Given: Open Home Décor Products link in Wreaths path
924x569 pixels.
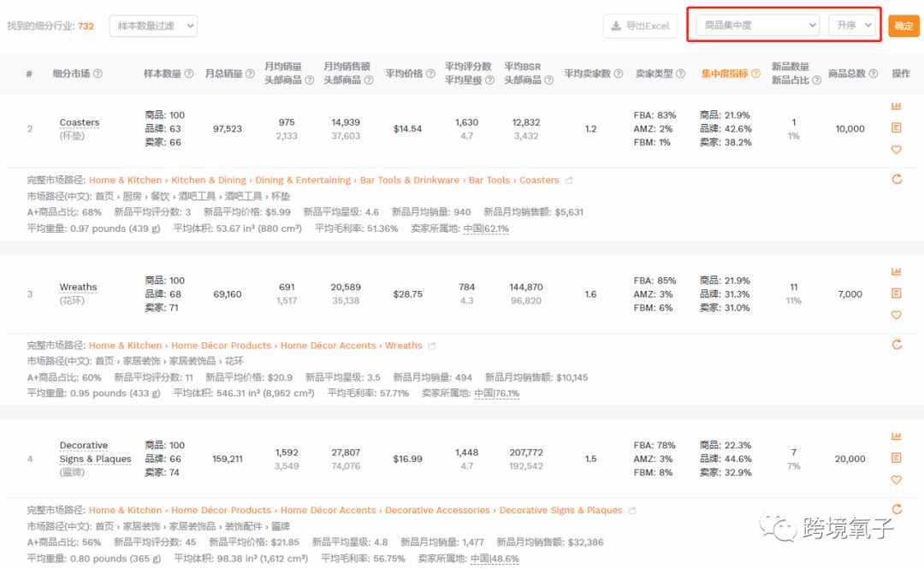Looking at the screenshot, I should (x=221, y=346).
